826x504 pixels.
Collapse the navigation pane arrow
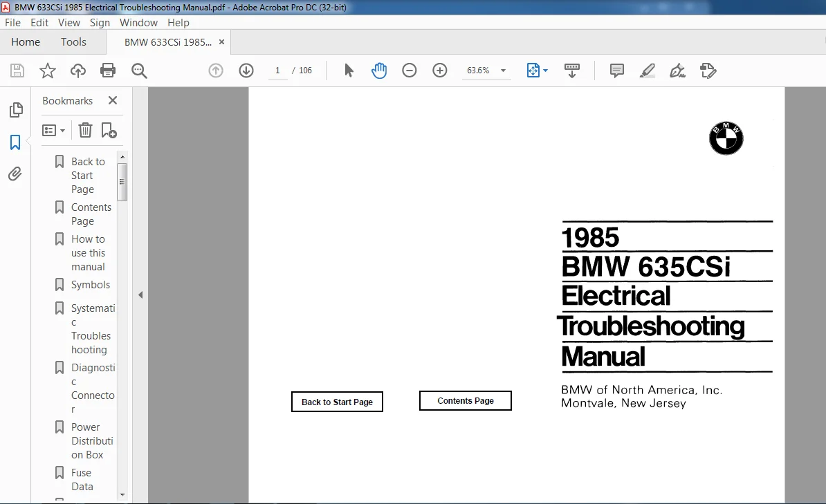point(140,295)
